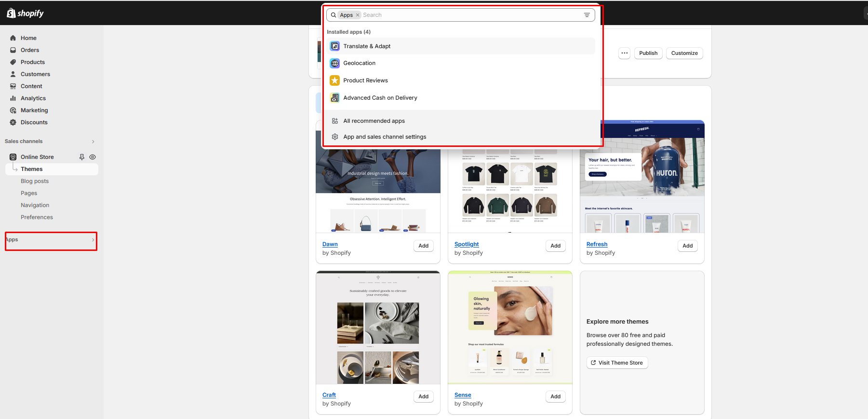This screenshot has height=419, width=868.
Task: Open the Spotlight theme link
Action: coord(467,244)
